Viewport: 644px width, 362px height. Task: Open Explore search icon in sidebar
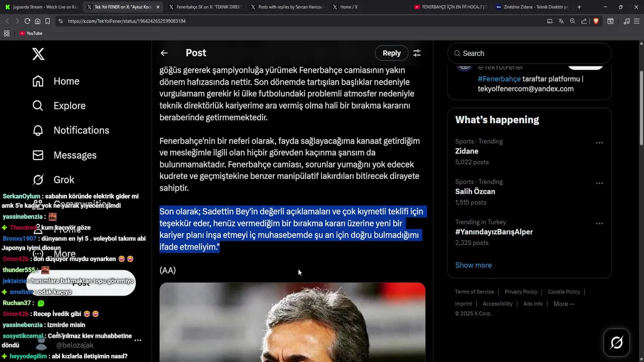[x=38, y=106]
